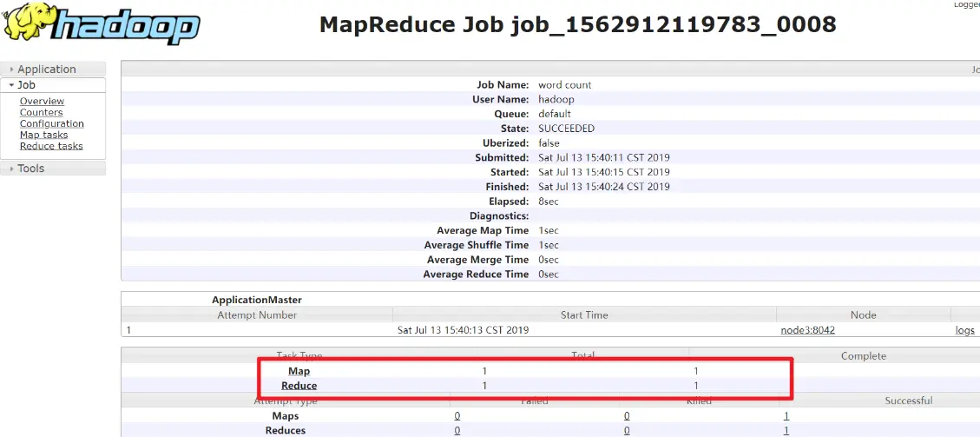Select the queue value 'default'

point(555,114)
